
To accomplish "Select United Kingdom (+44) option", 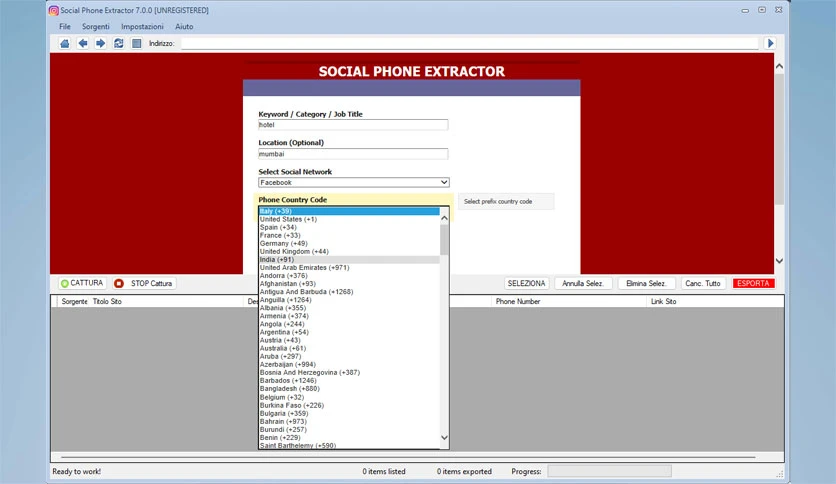I will pos(349,251).
